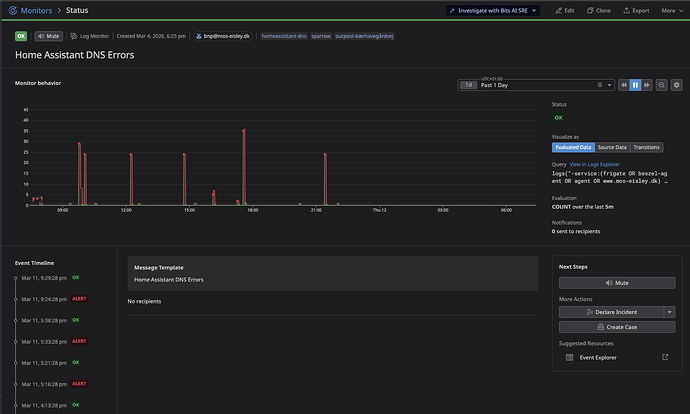Click the '0 sent to recipients' text

pos(576,231)
